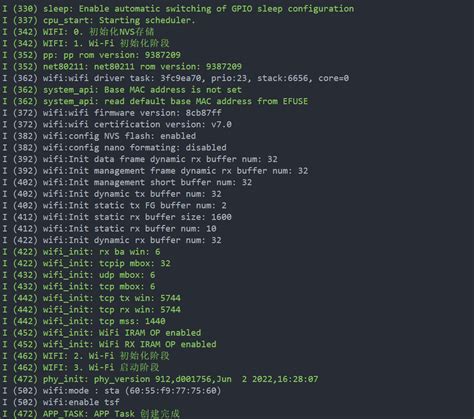Click the 'tcp mss: 1440' log line

84,321
